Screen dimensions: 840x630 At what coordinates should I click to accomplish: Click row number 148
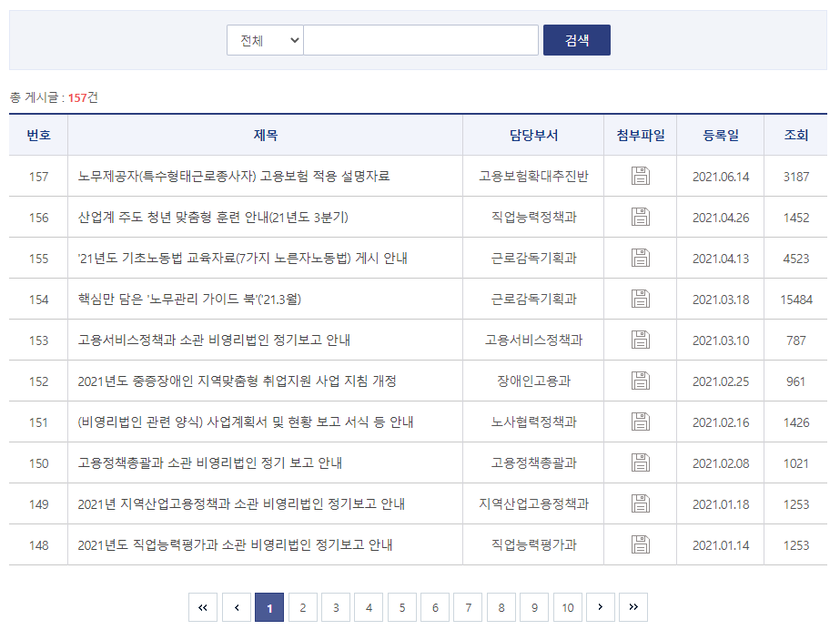tap(38, 545)
